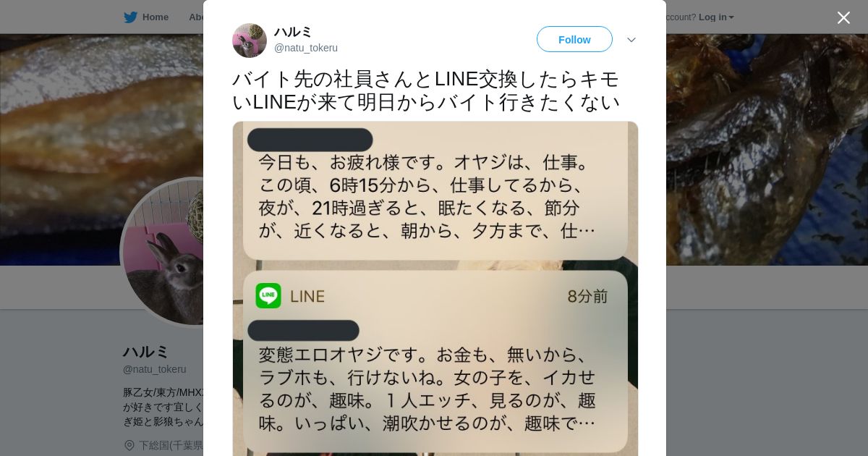The image size is (868, 456).
Task: Click the @natu_tokeru handle under the profile name
Action: (155, 369)
